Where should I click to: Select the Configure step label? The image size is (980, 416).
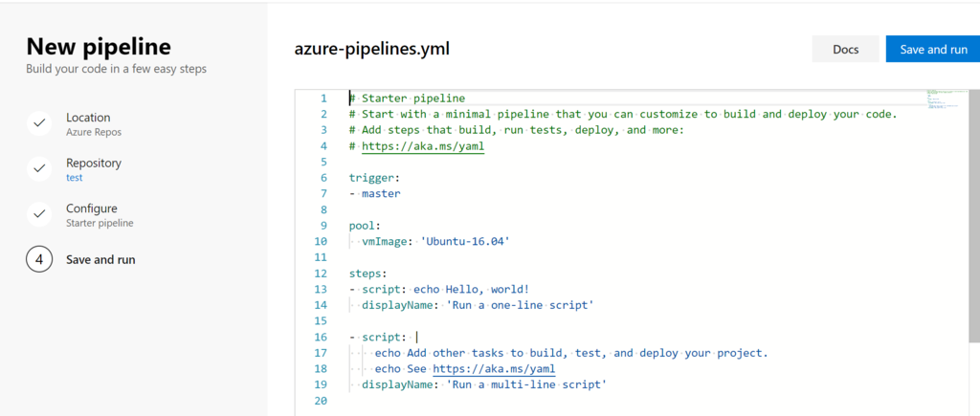[92, 208]
